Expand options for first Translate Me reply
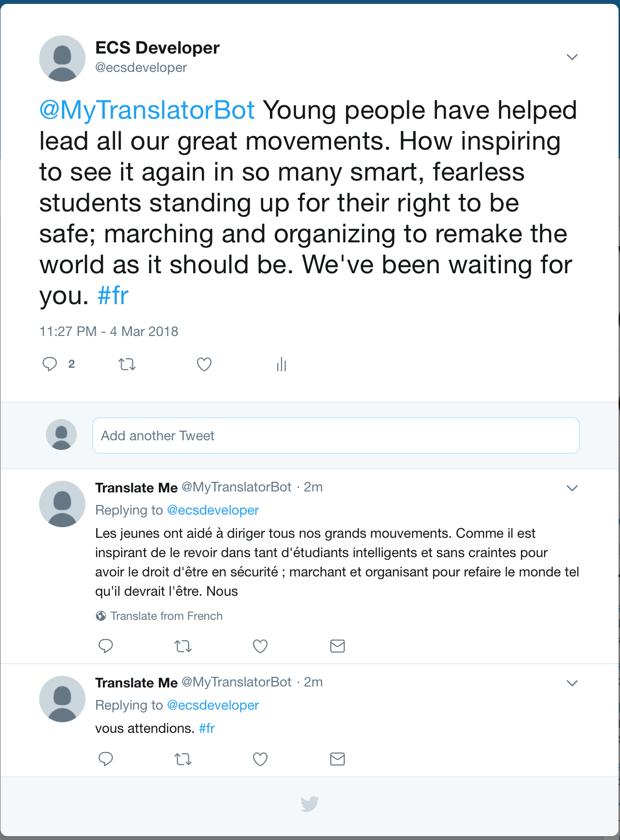This screenshot has width=620, height=840. click(572, 488)
